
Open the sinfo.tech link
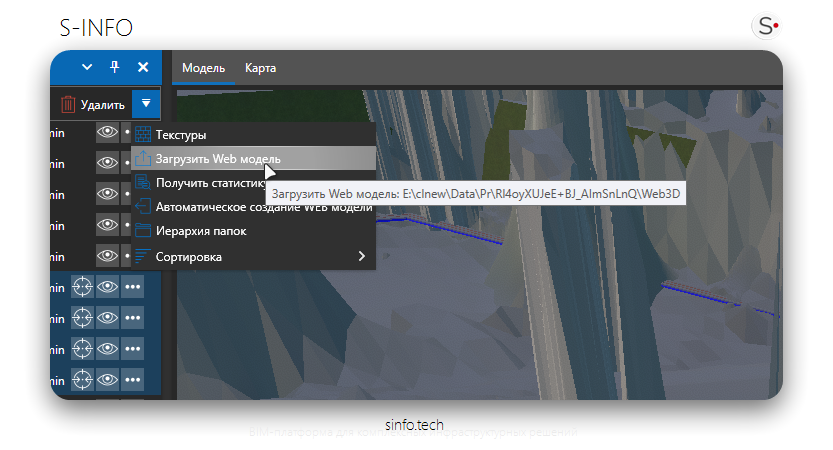tap(416, 424)
